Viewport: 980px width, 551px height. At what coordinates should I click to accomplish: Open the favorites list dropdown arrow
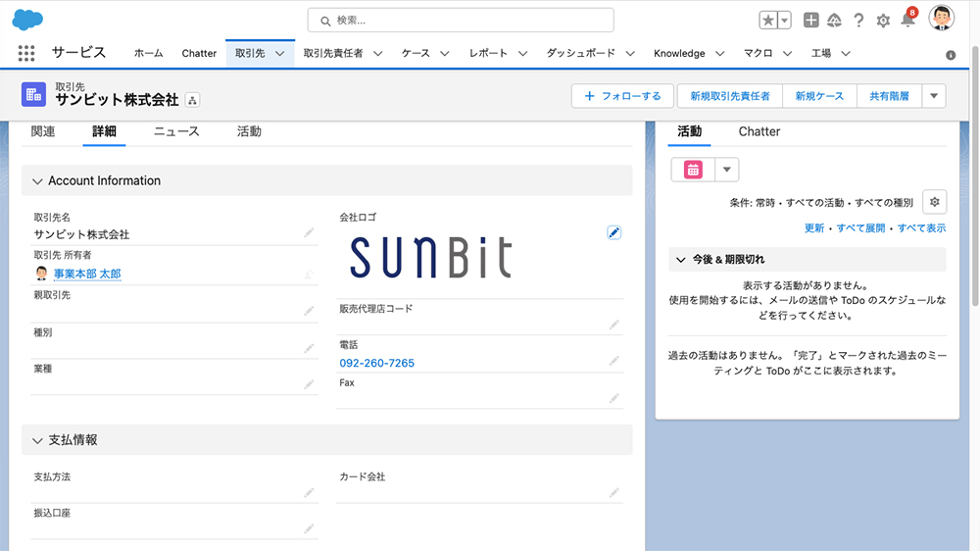[784, 20]
